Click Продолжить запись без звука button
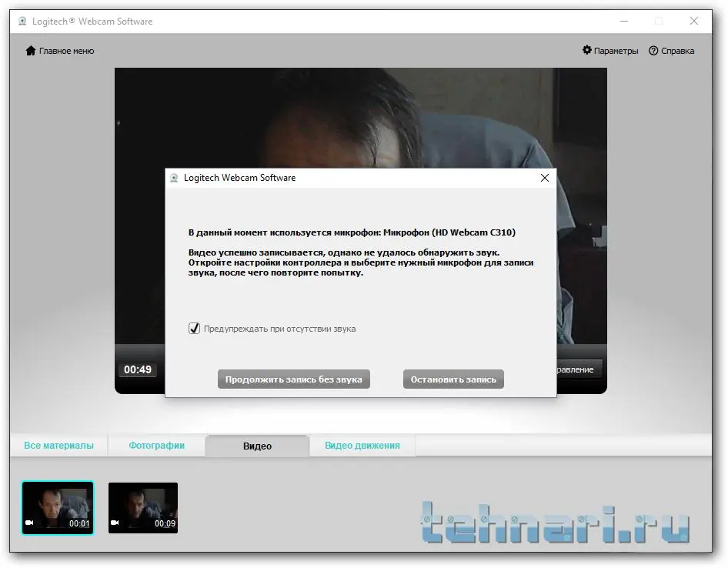 (x=293, y=379)
